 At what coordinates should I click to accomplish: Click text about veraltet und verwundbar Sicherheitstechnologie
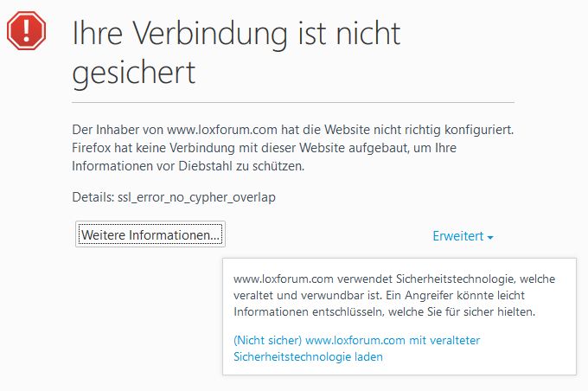394,295
